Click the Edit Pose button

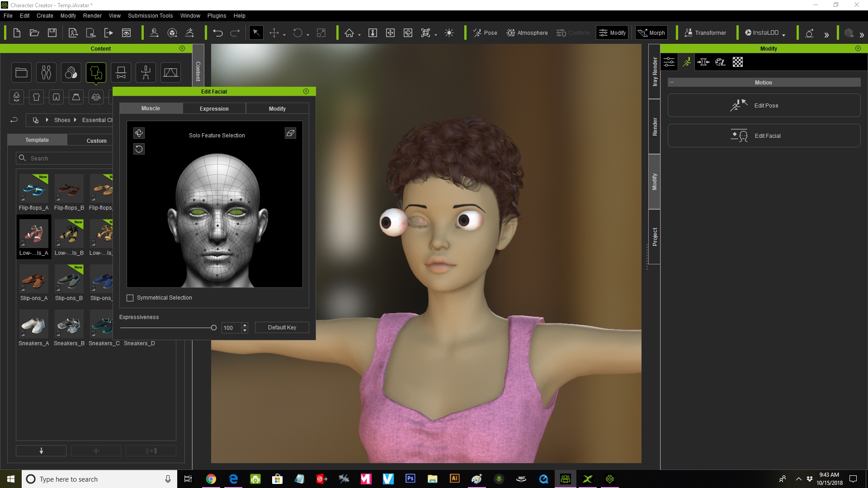(764, 106)
